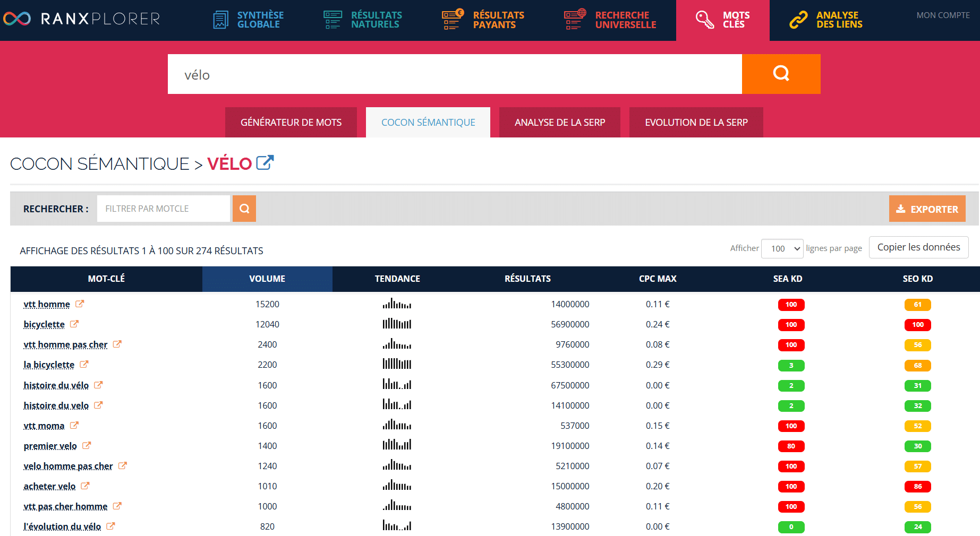
Task: Click the Ranxplorer infinity logo
Action: (17, 19)
